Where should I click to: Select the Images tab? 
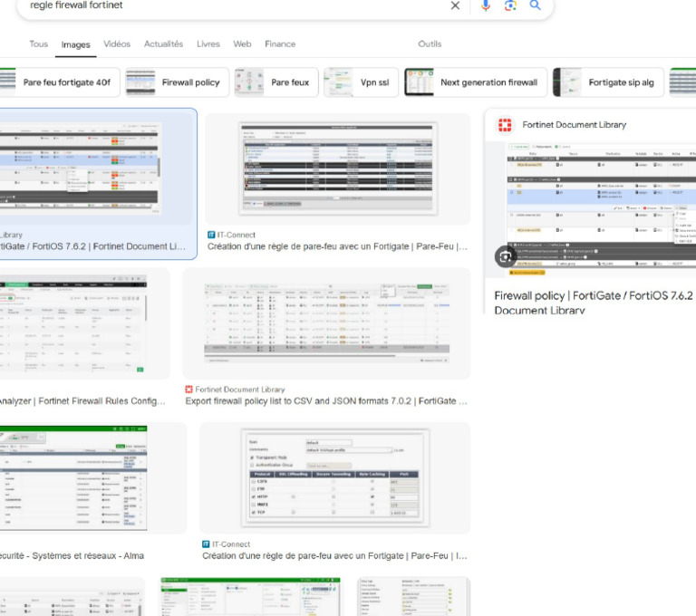(x=75, y=44)
